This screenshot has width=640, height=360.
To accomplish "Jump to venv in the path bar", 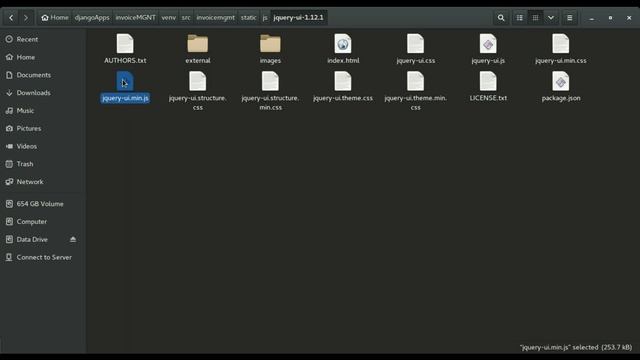I will (169, 18).
